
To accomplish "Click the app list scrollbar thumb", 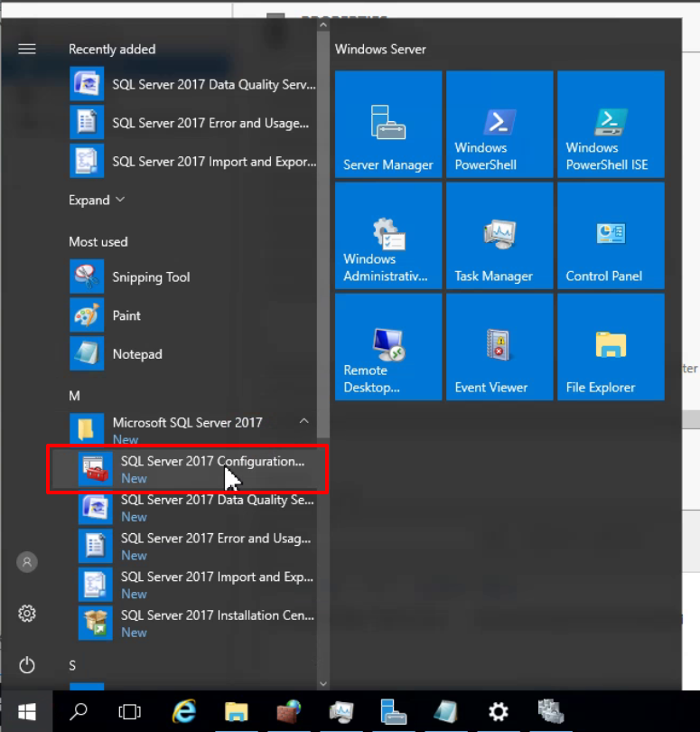I will (x=323, y=235).
